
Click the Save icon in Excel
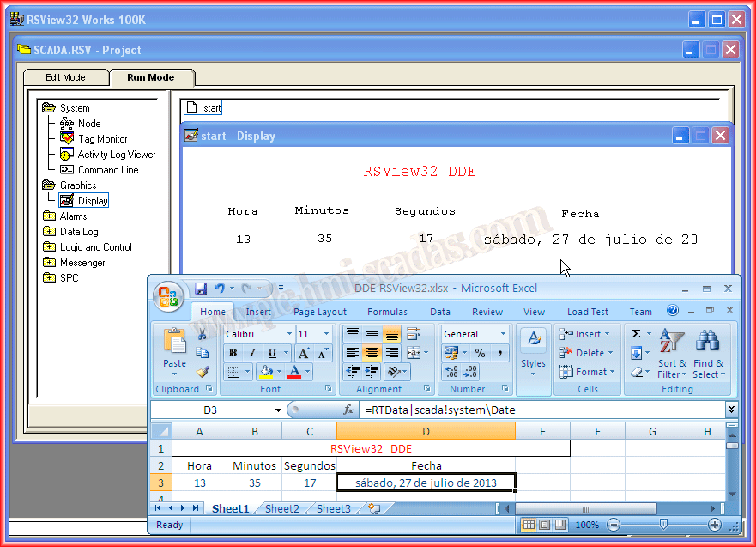click(201, 289)
